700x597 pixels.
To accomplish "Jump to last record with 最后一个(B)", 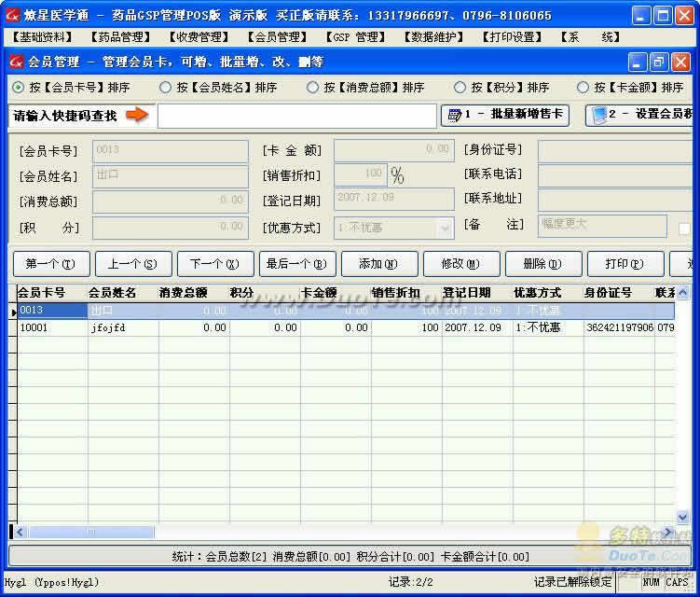I will point(297,264).
